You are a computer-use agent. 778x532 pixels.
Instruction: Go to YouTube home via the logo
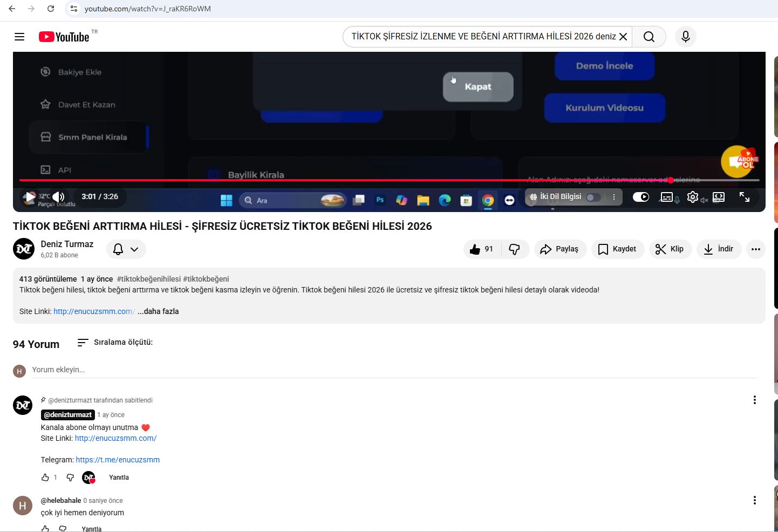64,37
